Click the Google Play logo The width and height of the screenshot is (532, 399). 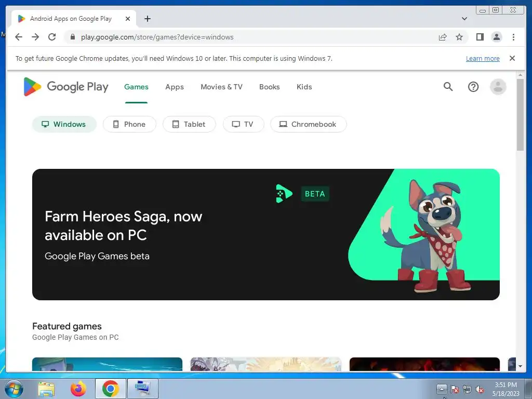point(66,87)
